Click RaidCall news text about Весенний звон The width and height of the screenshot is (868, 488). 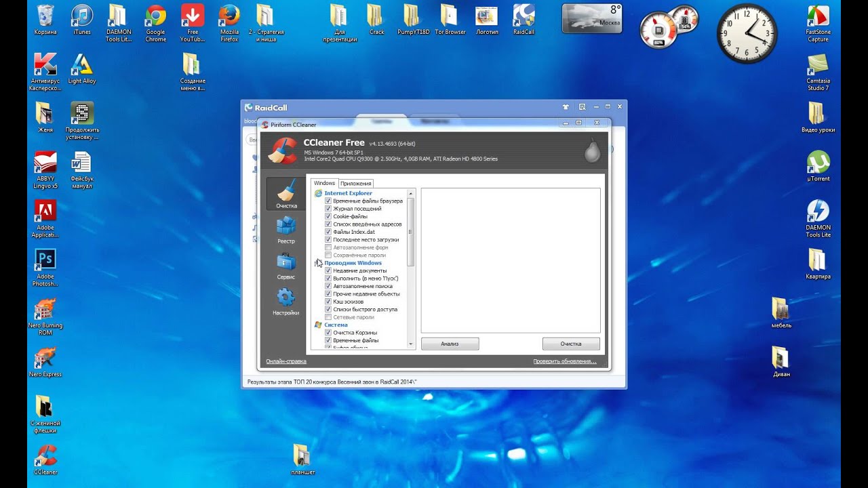point(332,382)
